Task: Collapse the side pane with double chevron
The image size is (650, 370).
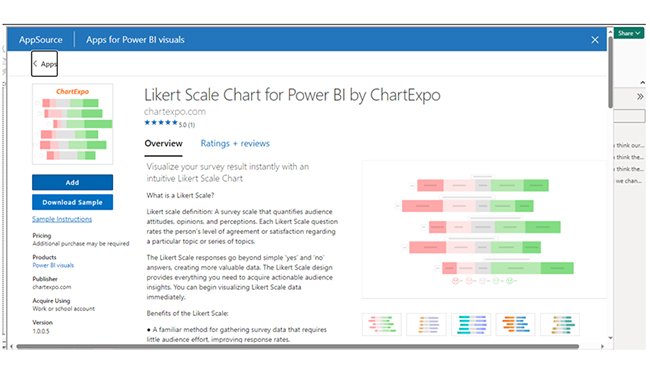Action: tap(640, 97)
